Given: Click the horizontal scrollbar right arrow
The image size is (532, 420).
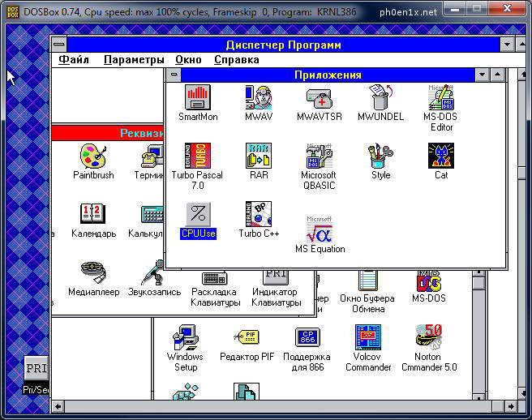Looking at the screenshot, I should click(x=511, y=406).
